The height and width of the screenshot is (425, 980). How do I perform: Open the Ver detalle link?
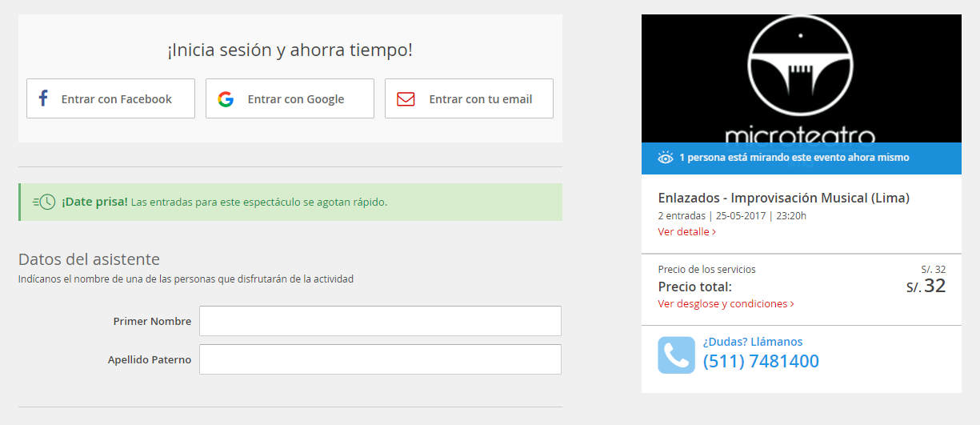click(686, 231)
